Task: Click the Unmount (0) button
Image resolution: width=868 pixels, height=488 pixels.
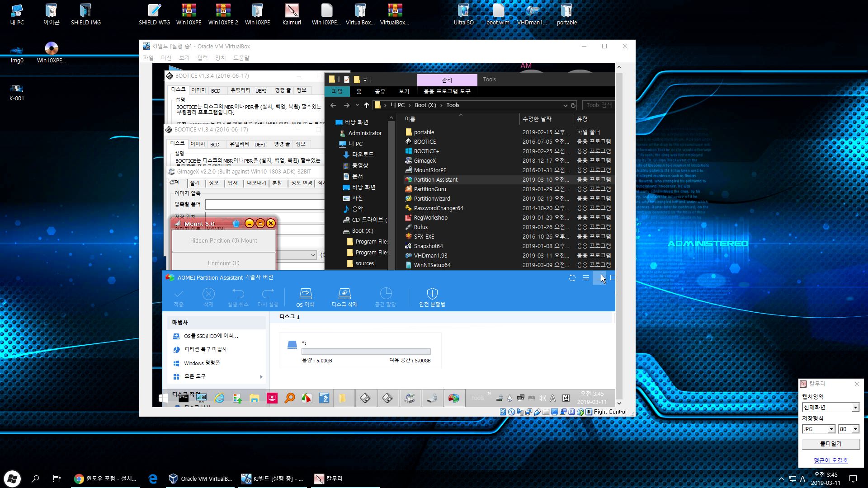Action: pos(223,263)
